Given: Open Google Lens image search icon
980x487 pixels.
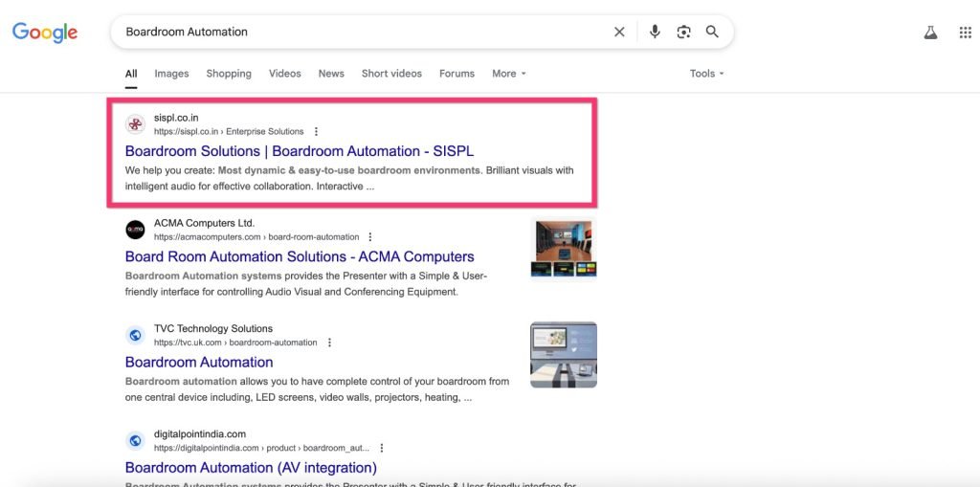Looking at the screenshot, I should (683, 32).
